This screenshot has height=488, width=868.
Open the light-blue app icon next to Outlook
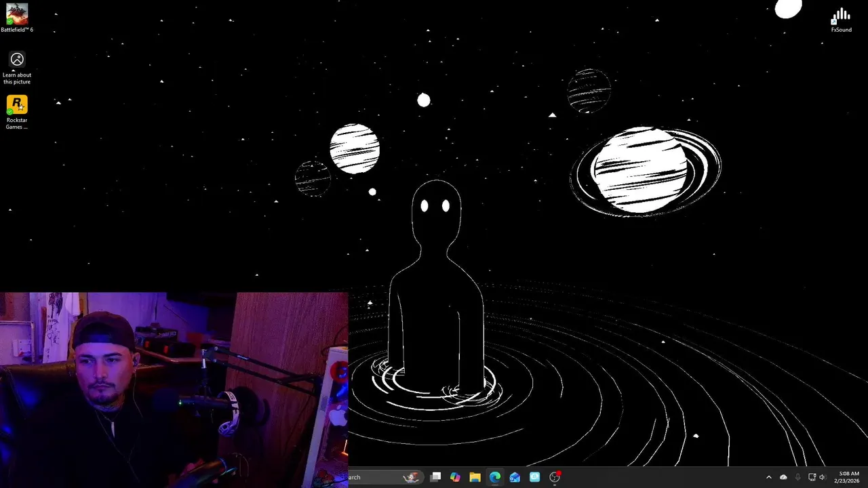pyautogui.click(x=534, y=477)
